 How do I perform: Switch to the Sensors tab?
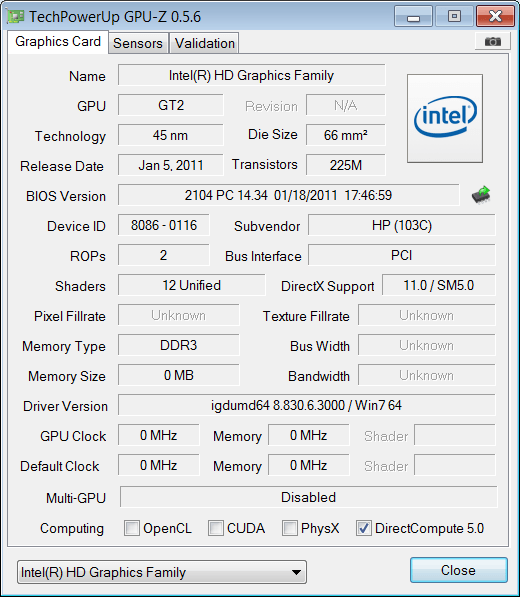(138, 43)
